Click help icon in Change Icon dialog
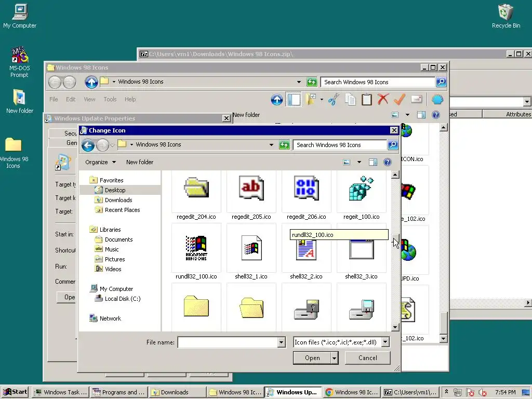The height and width of the screenshot is (399, 532). (387, 162)
